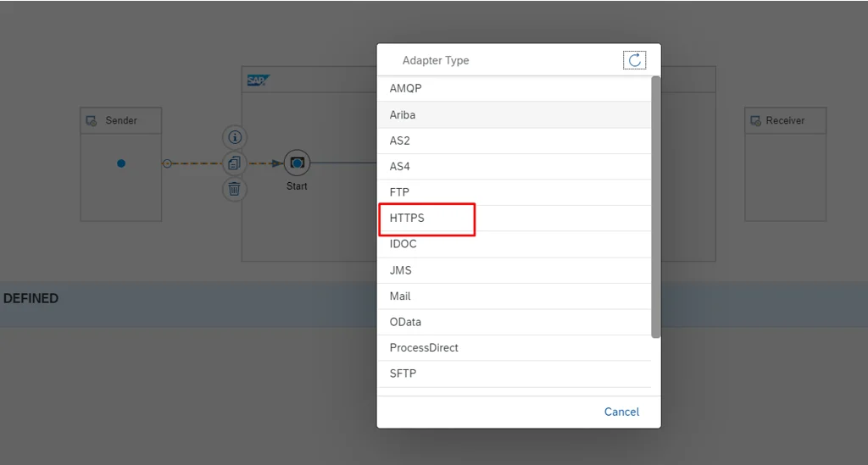Click the SAP logo on integration process
The width and height of the screenshot is (868, 465).
(x=257, y=80)
